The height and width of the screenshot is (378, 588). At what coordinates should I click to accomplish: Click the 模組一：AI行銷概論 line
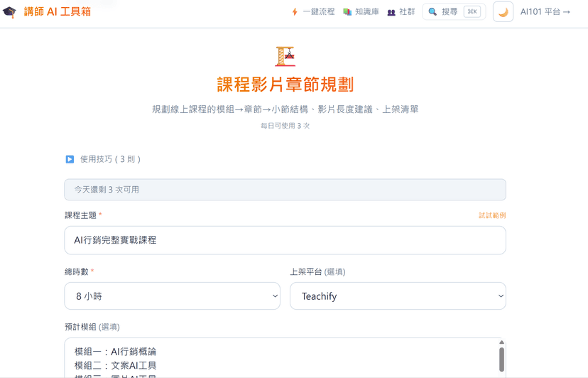(116, 352)
